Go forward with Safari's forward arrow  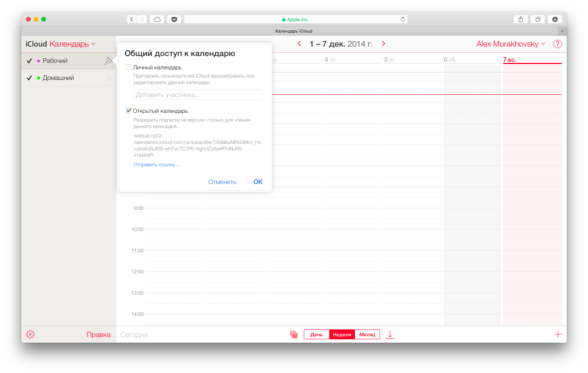pyautogui.click(x=142, y=19)
